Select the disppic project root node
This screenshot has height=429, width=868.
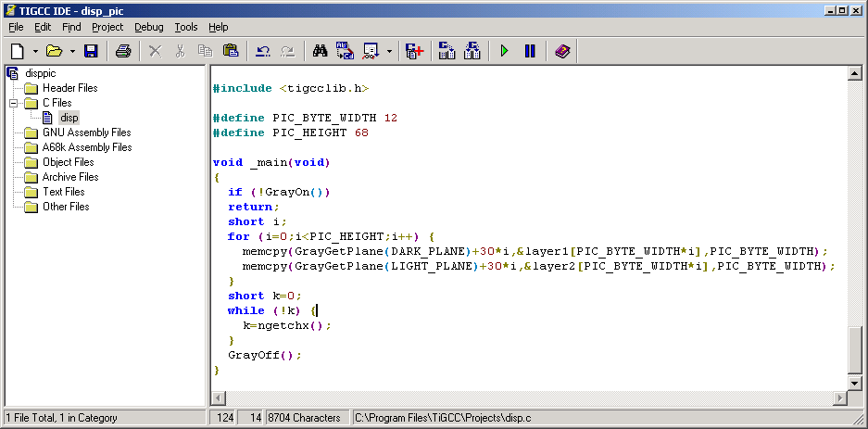click(41, 73)
